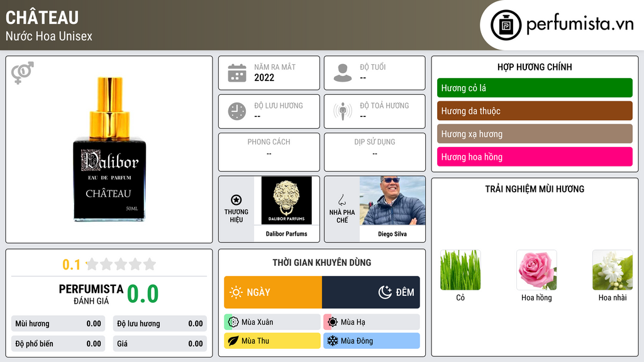The width and height of the screenshot is (644, 362).
Task: Click the Thời gian khuyên dùng heading
Action: click(322, 262)
